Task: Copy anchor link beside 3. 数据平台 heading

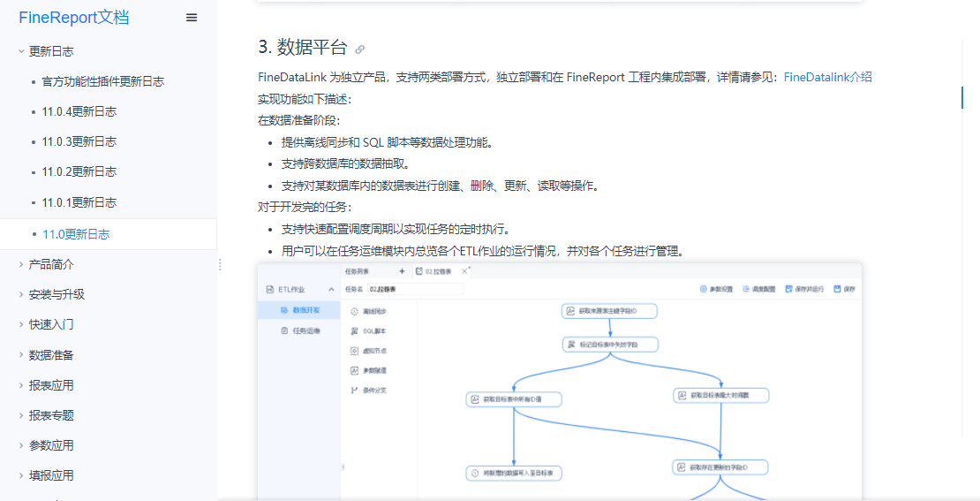Action: click(x=360, y=49)
